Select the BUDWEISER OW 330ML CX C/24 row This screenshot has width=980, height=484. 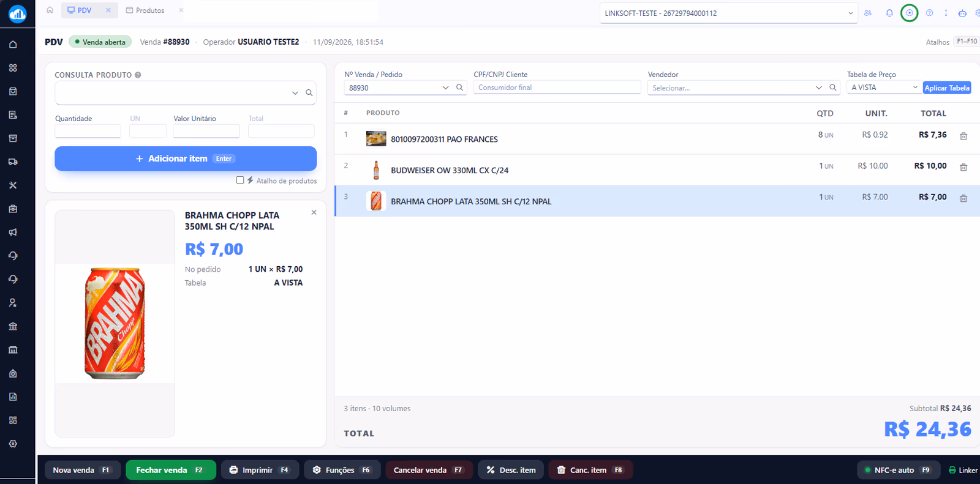[x=657, y=170]
